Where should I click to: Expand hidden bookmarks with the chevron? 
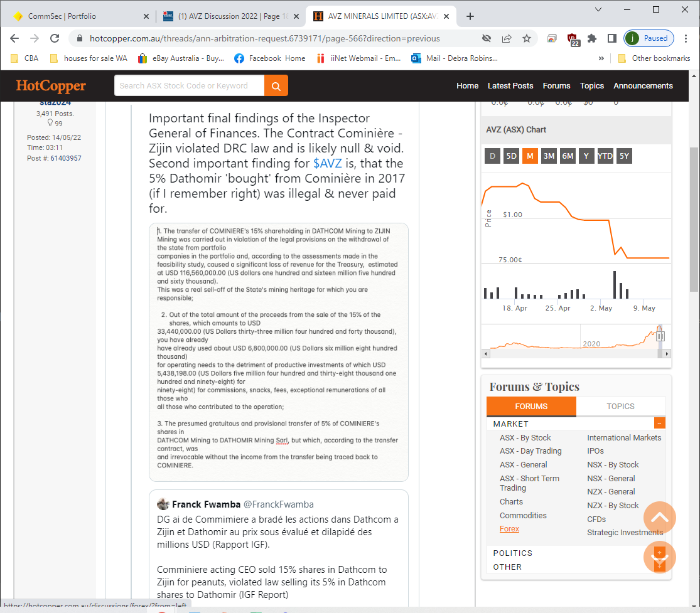coord(601,58)
